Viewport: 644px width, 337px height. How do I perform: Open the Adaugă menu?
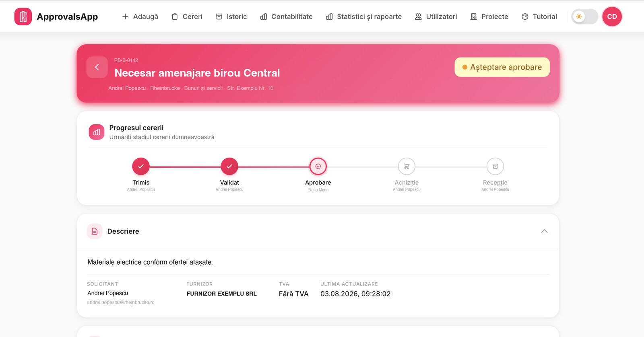coord(140,16)
